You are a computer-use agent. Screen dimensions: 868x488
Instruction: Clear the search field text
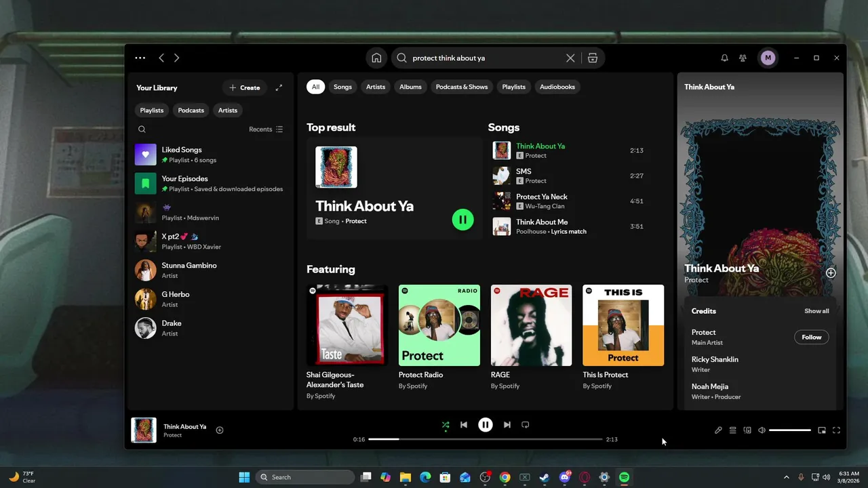[570, 58]
